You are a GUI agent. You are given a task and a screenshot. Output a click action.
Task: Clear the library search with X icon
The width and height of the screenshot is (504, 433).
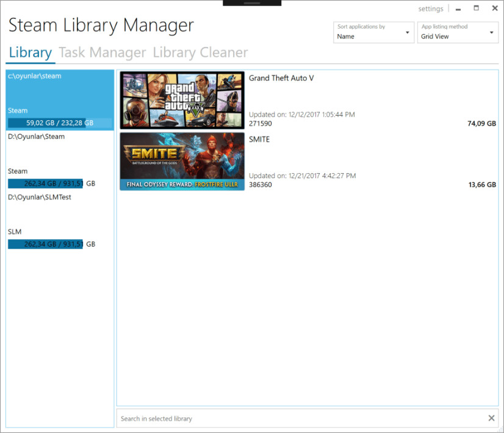(491, 418)
